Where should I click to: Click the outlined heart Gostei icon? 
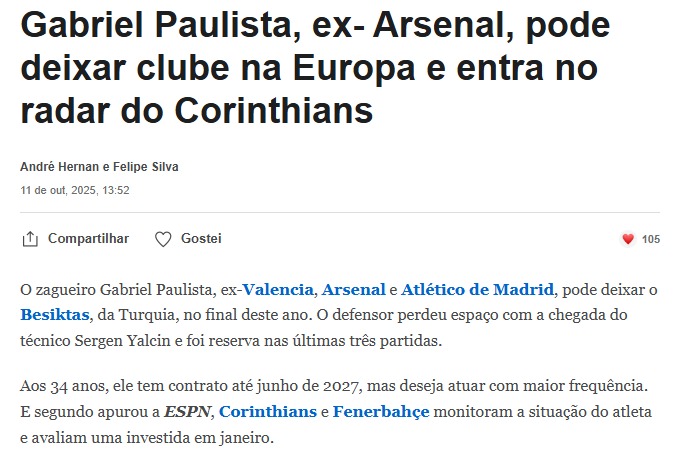164,239
